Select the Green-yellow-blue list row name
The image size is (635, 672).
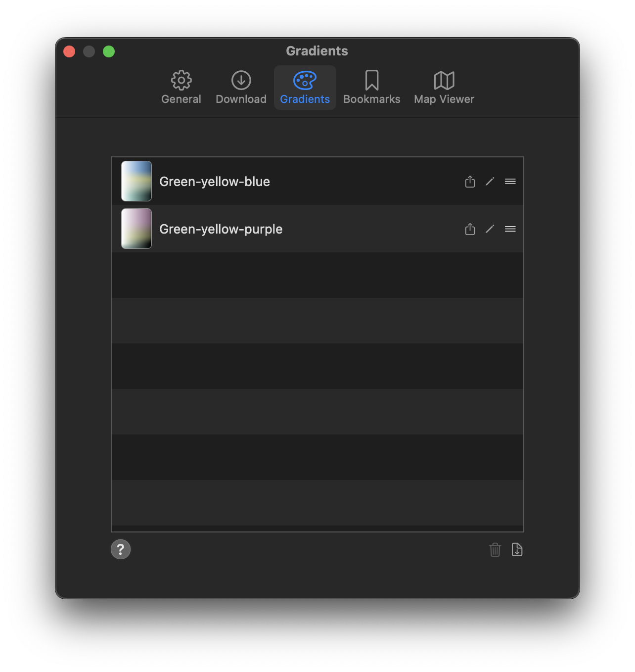click(x=215, y=182)
